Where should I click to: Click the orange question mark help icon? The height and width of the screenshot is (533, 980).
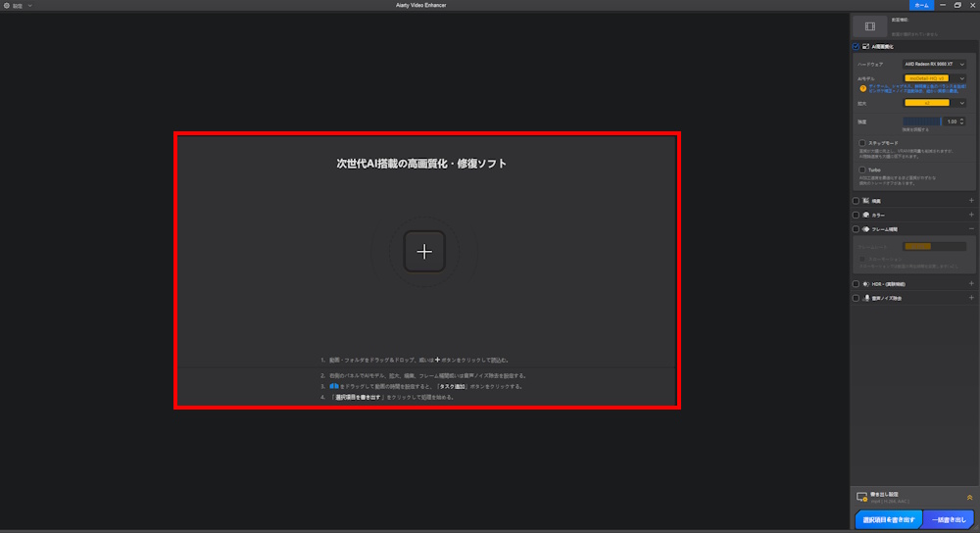click(x=862, y=89)
